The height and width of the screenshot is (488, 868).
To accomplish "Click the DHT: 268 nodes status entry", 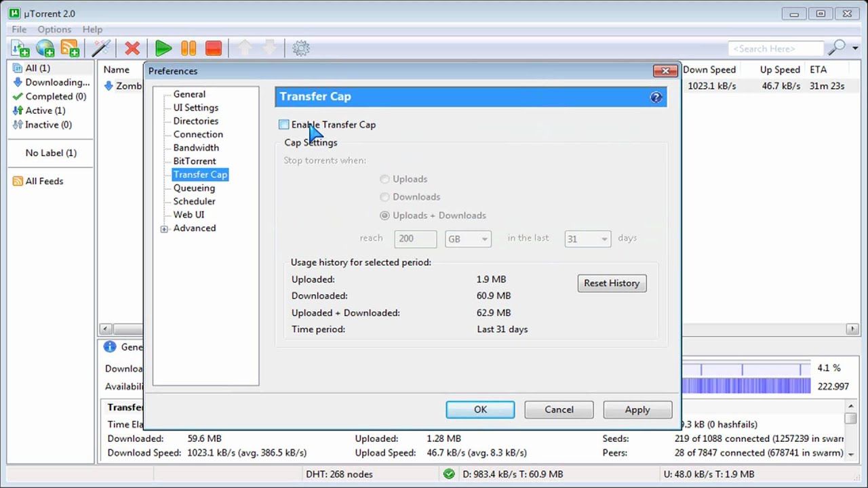I will point(339,474).
